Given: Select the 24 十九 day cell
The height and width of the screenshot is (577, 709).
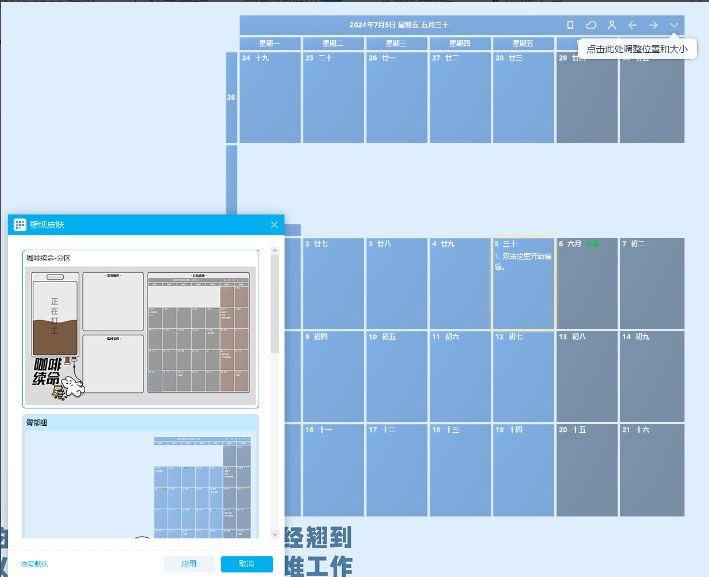Looking at the screenshot, I should [x=270, y=97].
